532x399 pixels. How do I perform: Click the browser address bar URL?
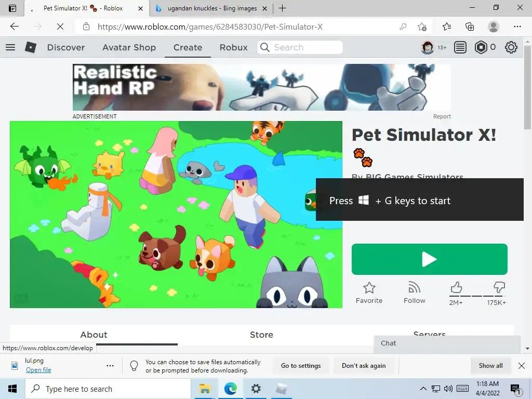(210, 27)
